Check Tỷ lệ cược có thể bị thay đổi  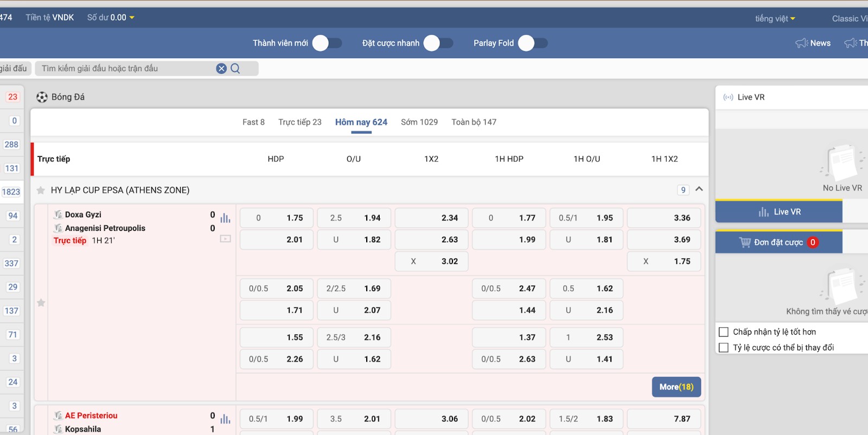724,348
